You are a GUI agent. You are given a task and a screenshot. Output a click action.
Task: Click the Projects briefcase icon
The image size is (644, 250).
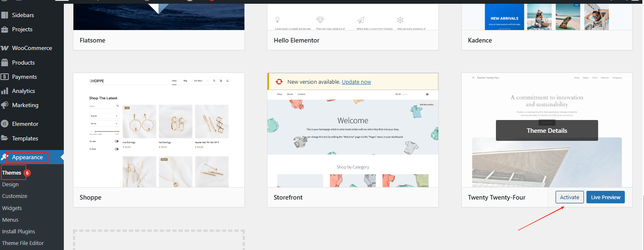coord(5,29)
